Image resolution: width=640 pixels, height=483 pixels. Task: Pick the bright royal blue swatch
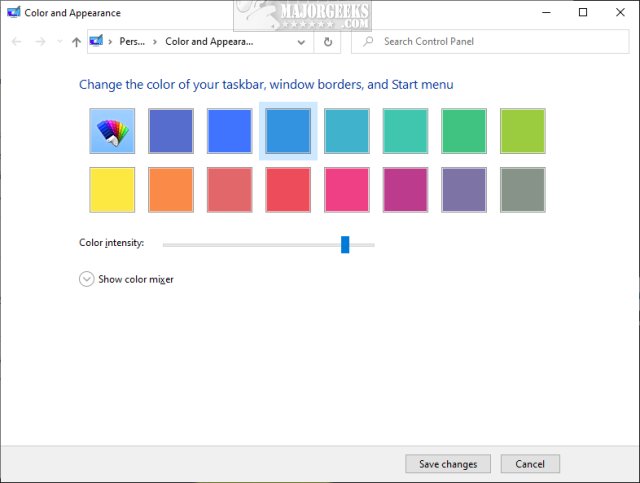click(x=229, y=131)
